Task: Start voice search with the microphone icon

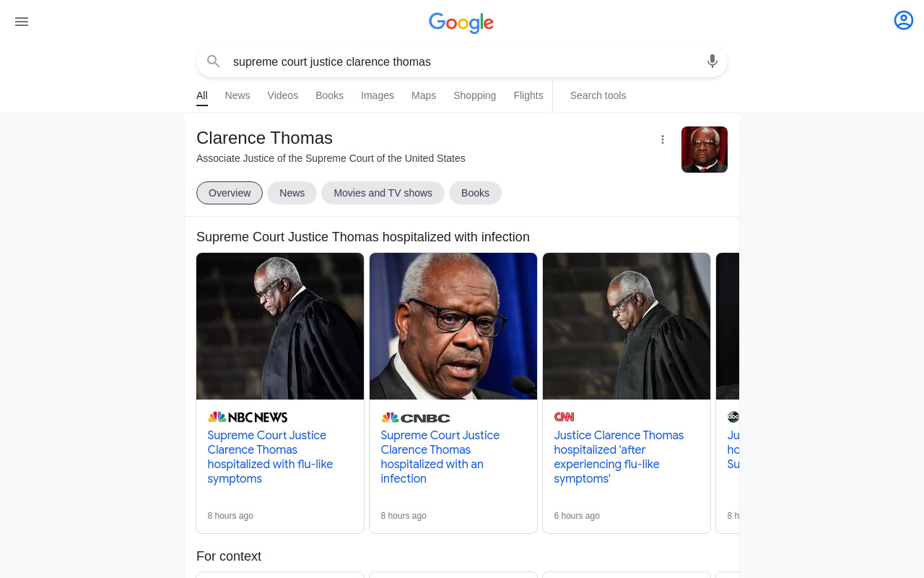Action: pyautogui.click(x=712, y=61)
